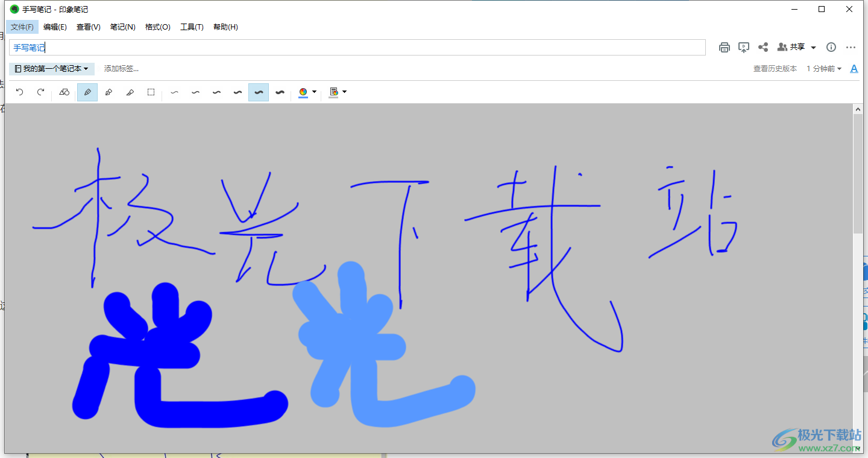The height and width of the screenshot is (458, 868).
Task: Select the shape recognition tool
Action: (x=64, y=92)
